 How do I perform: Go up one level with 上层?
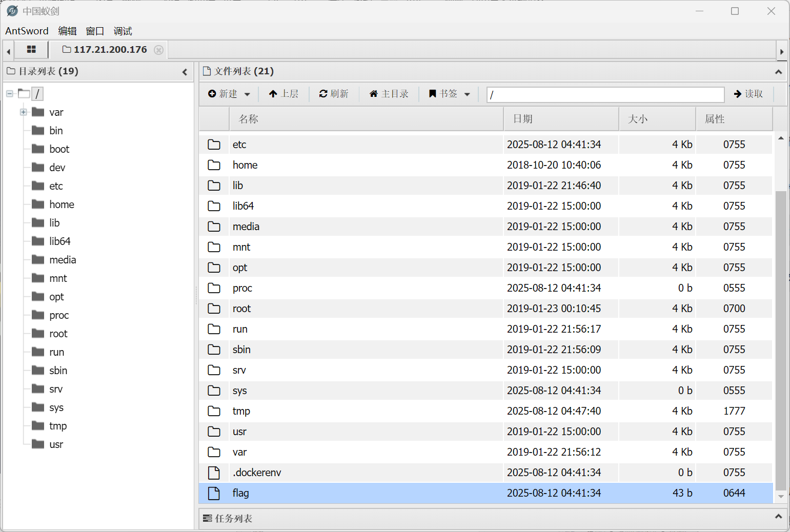(x=283, y=94)
